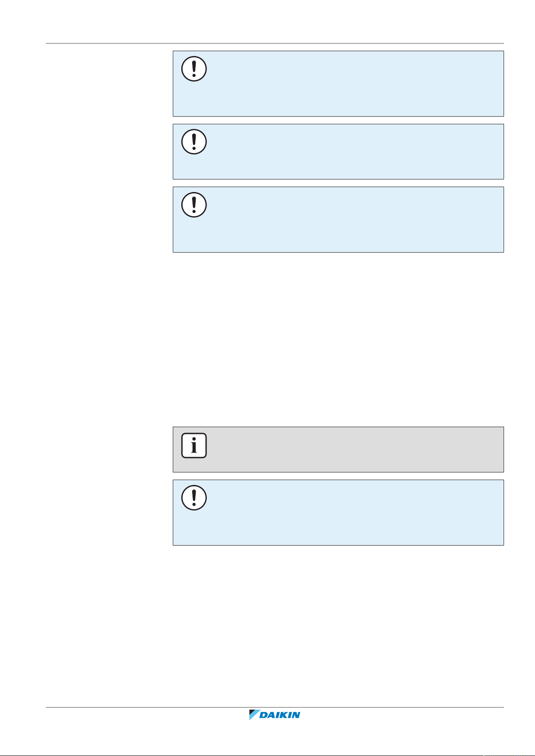Click the header horizontal rule line
The height and width of the screenshot is (756, 535).
coord(275,44)
